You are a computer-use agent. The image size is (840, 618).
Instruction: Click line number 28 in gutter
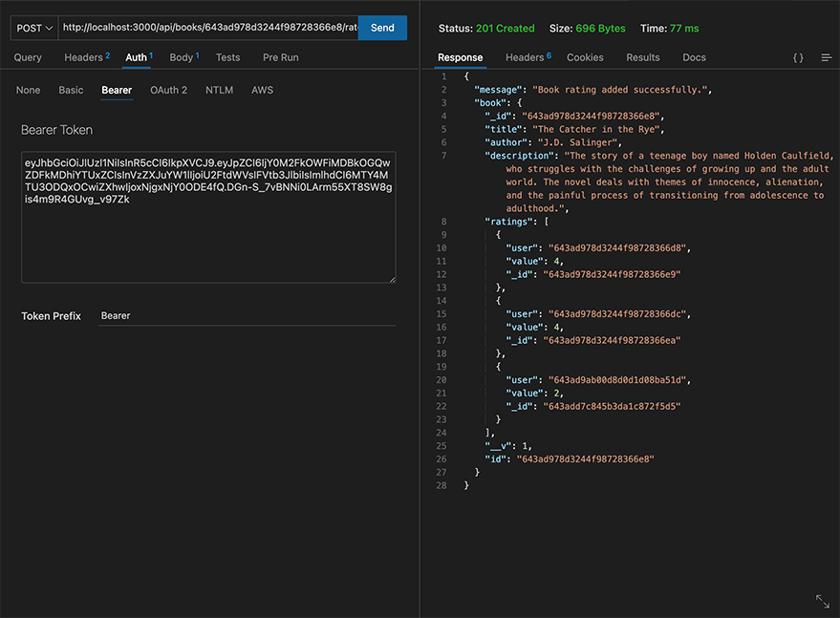[441, 485]
